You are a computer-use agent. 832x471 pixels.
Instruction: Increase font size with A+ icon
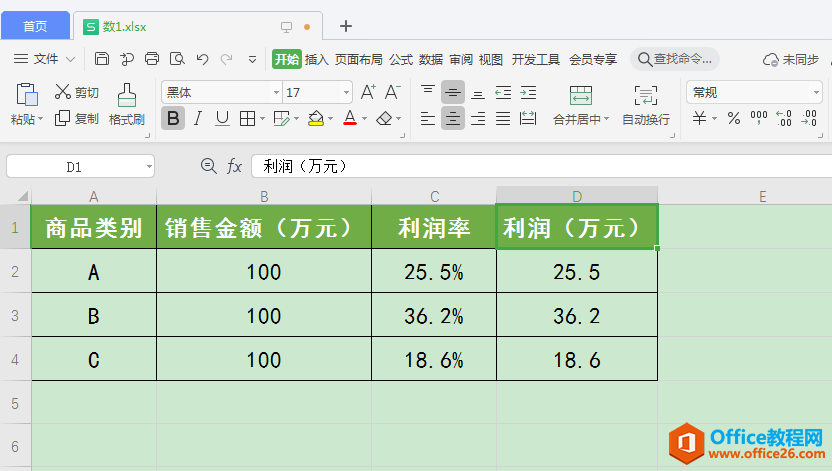(368, 92)
